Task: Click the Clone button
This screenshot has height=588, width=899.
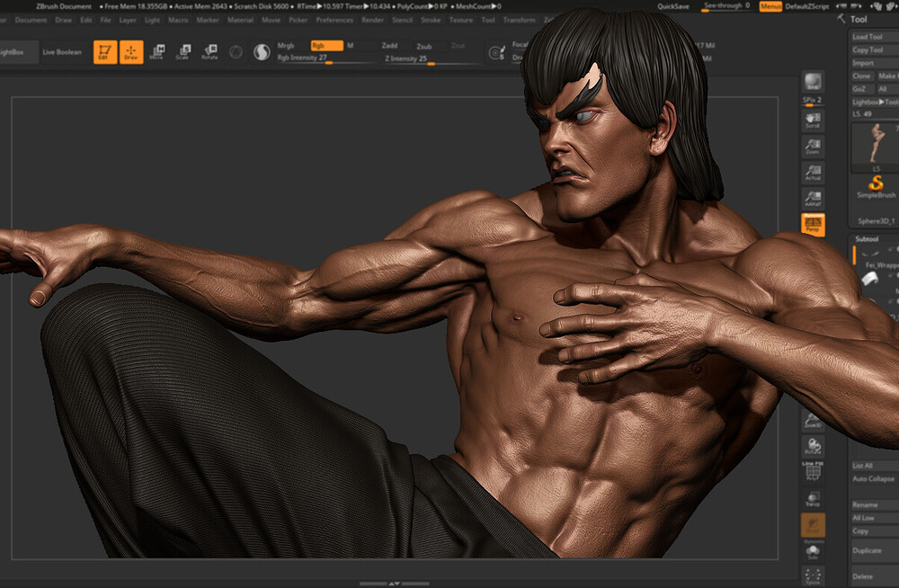Action: pyautogui.click(x=862, y=76)
